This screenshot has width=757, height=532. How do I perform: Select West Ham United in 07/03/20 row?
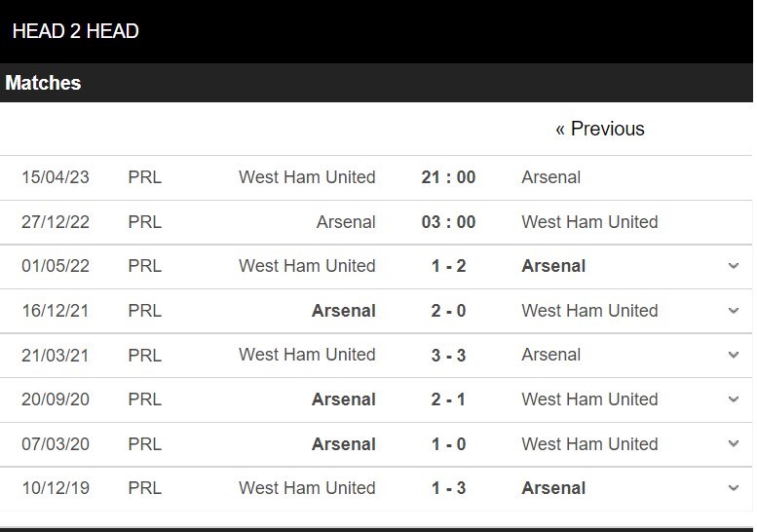pos(589,444)
